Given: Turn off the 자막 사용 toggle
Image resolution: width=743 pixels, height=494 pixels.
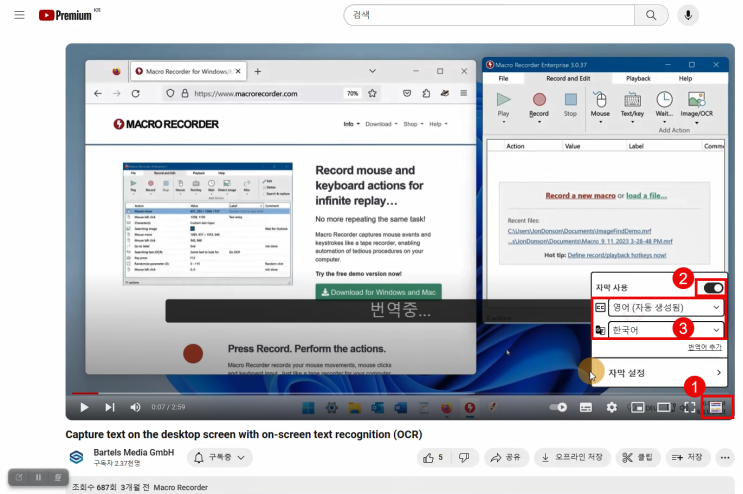Looking at the screenshot, I should pyautogui.click(x=713, y=287).
